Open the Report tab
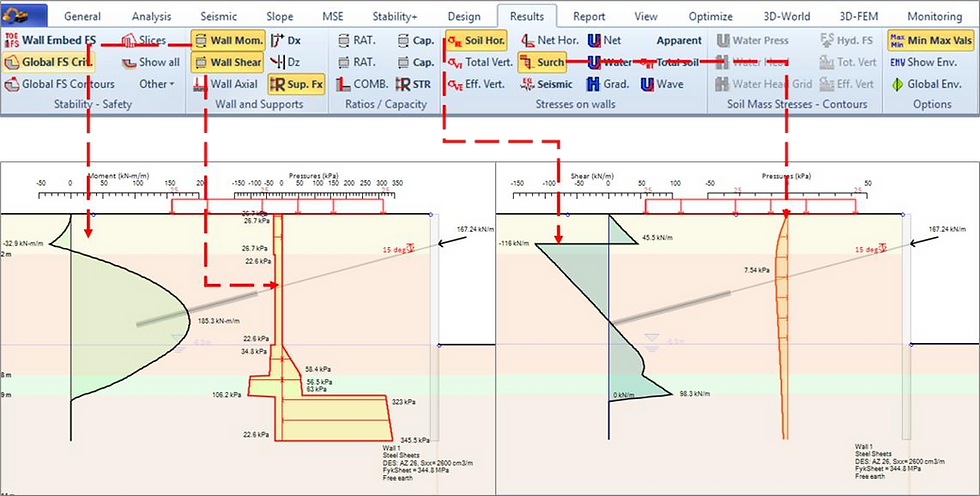 pos(589,16)
